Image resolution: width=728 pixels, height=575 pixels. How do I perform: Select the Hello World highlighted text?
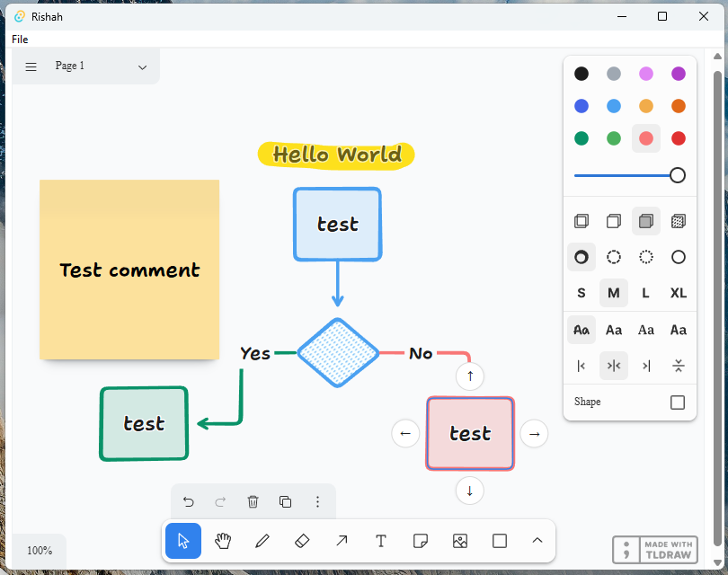click(x=337, y=155)
